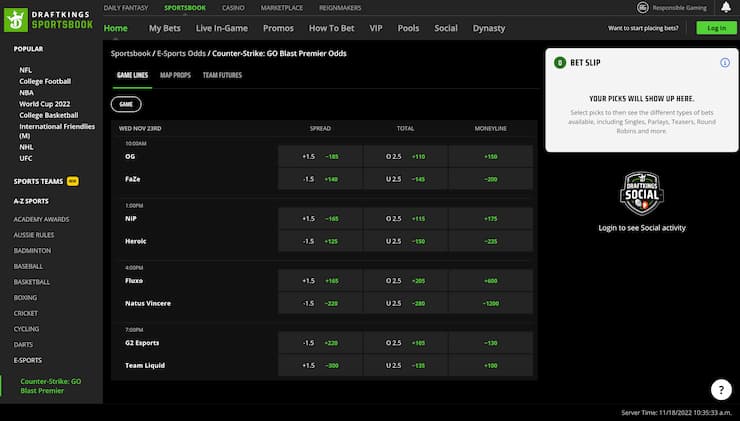Click the NEW badge beside Sports Teams
The height and width of the screenshot is (421, 740).
(x=72, y=181)
